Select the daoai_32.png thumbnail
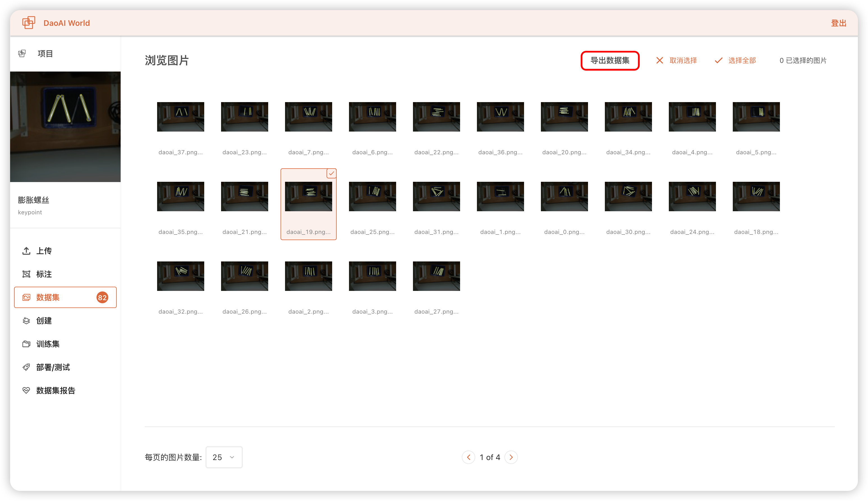The width and height of the screenshot is (868, 501). click(181, 276)
